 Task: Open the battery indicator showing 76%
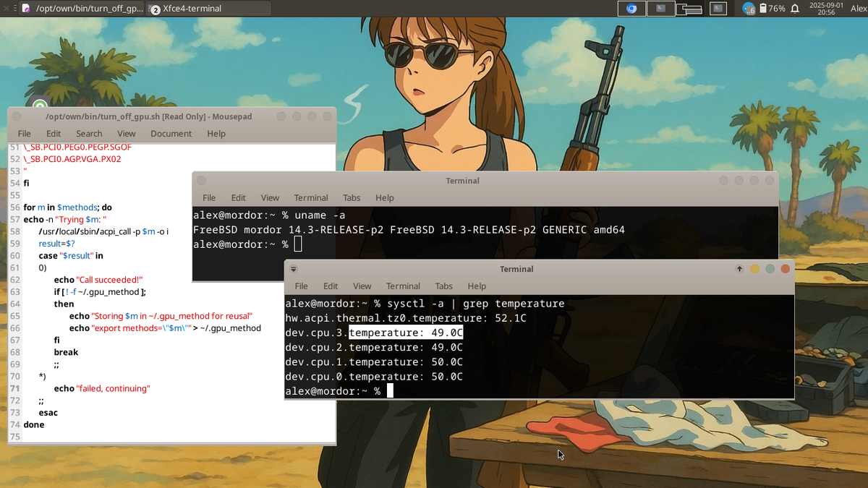tap(771, 9)
